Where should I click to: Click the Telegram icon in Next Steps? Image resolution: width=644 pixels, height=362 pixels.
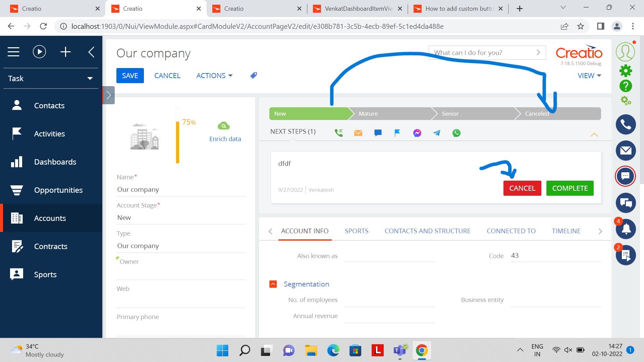pyautogui.click(x=436, y=133)
